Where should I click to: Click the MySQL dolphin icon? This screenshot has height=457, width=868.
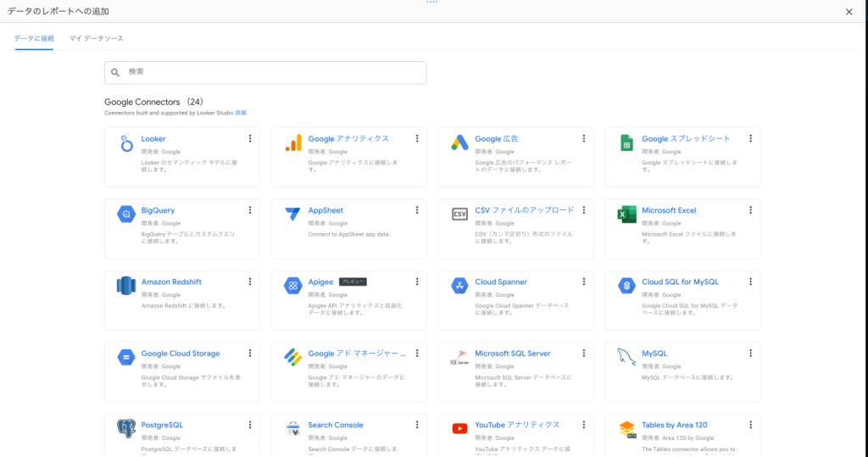626,357
